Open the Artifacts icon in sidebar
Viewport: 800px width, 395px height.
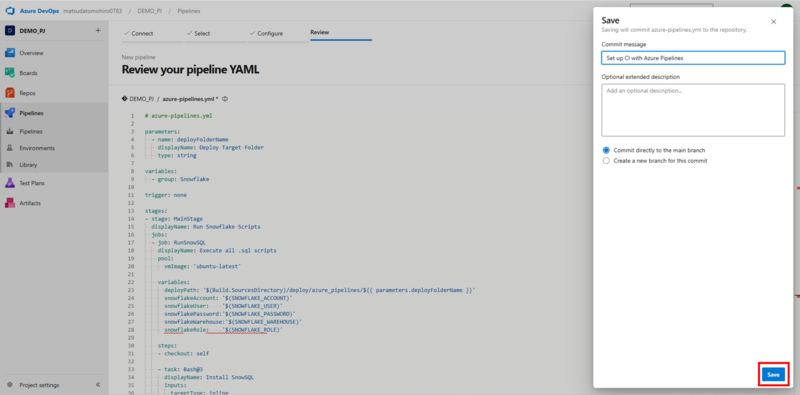pyautogui.click(x=10, y=203)
